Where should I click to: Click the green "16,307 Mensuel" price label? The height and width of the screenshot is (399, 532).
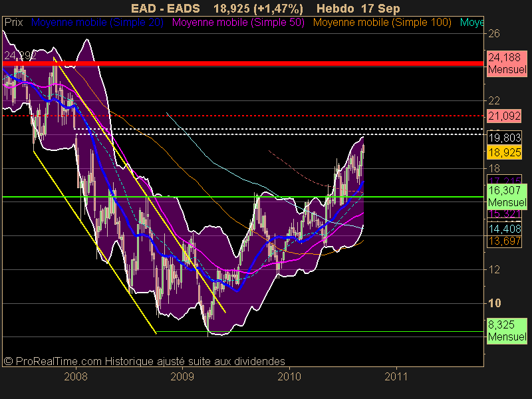507,196
